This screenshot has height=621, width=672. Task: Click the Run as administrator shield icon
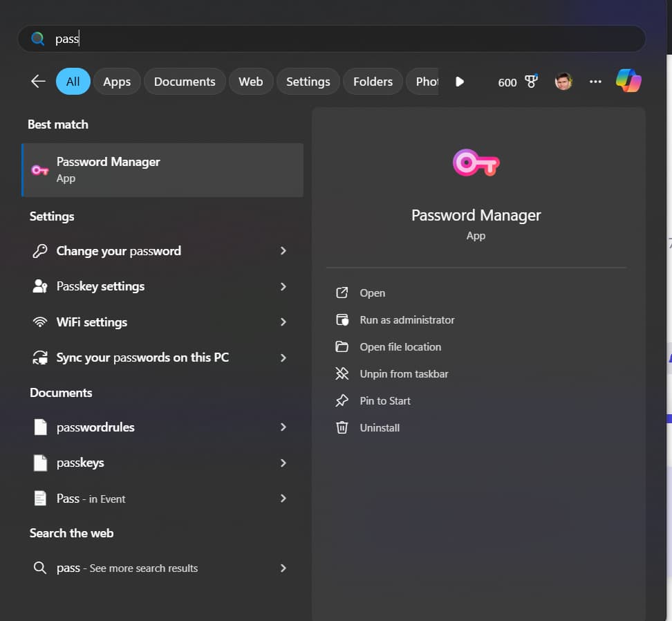click(342, 319)
